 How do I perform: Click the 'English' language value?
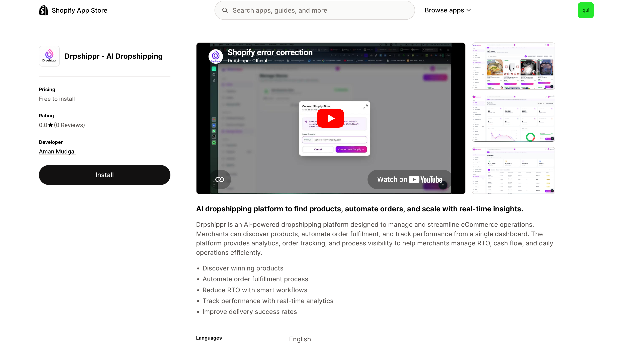click(300, 339)
